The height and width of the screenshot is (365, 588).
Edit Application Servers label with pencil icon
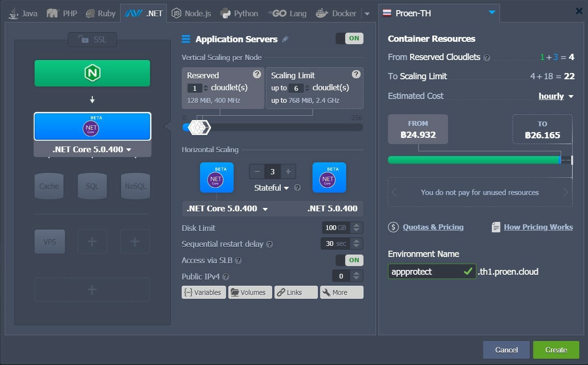coord(286,39)
